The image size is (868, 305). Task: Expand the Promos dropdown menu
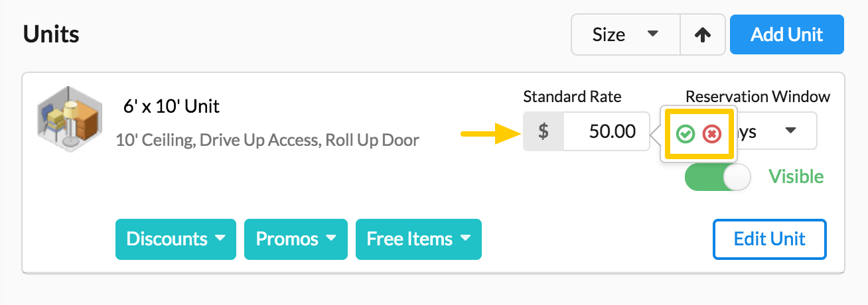[x=296, y=239]
